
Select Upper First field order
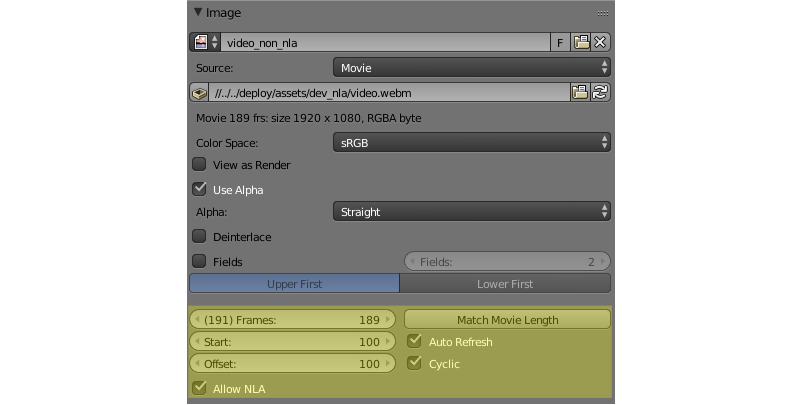click(294, 284)
